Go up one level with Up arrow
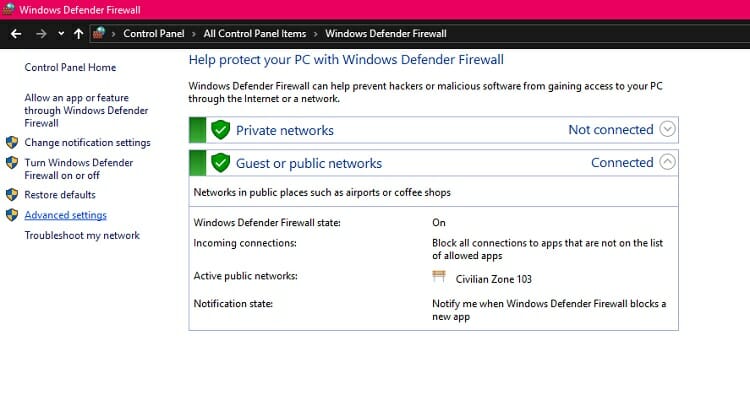 pyautogui.click(x=78, y=34)
